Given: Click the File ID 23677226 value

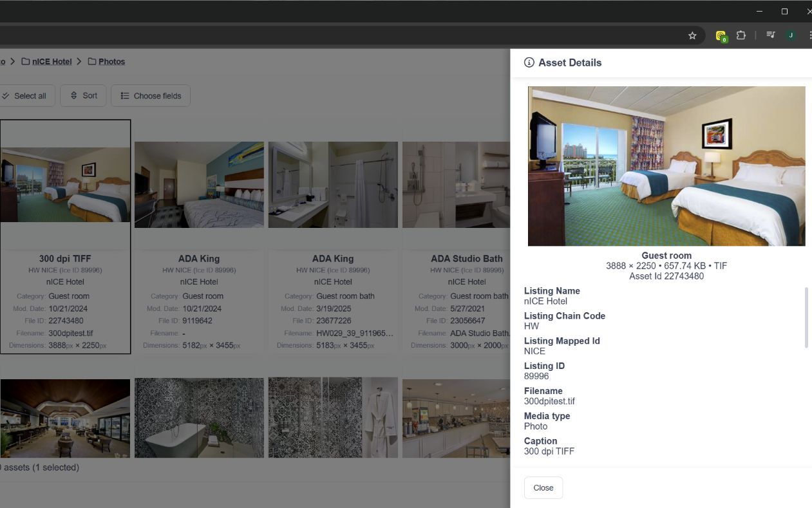Looking at the screenshot, I should tap(334, 321).
